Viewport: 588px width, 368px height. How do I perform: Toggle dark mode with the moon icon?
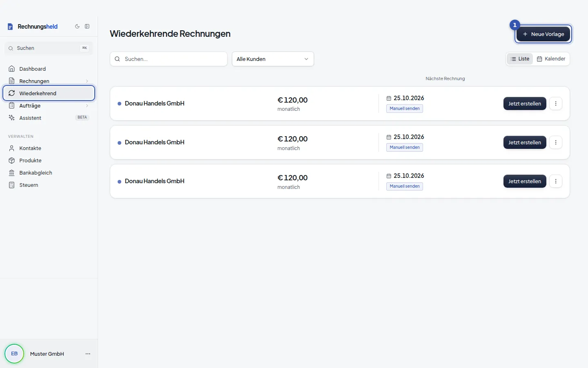pos(77,27)
